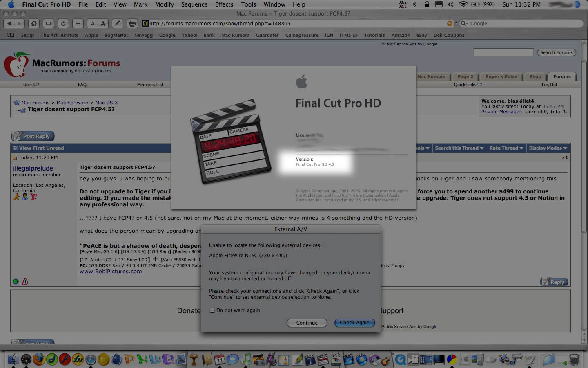
Task: Click the Post Reply button above the thread
Action: point(33,136)
